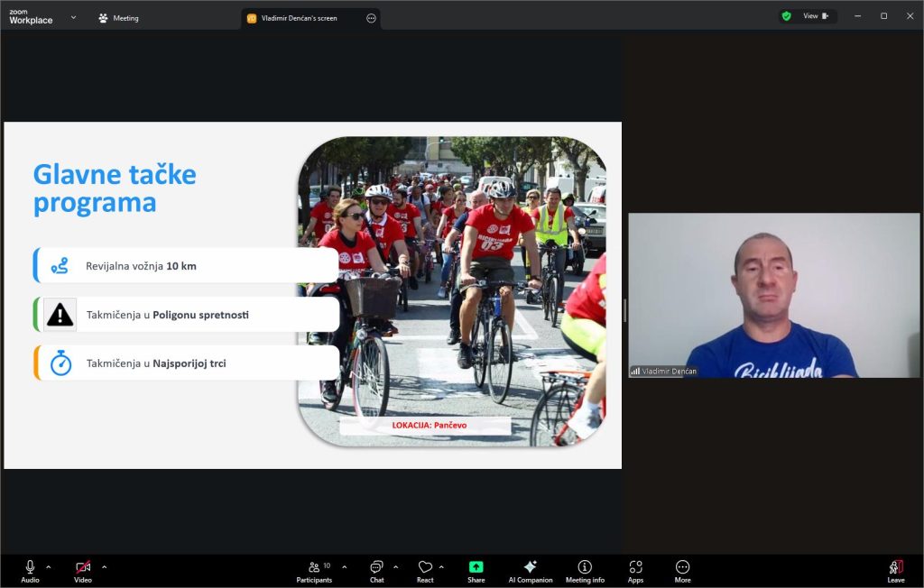Viewport: 924px width, 588px height.
Task: Open the AI Companion
Action: [530, 571]
